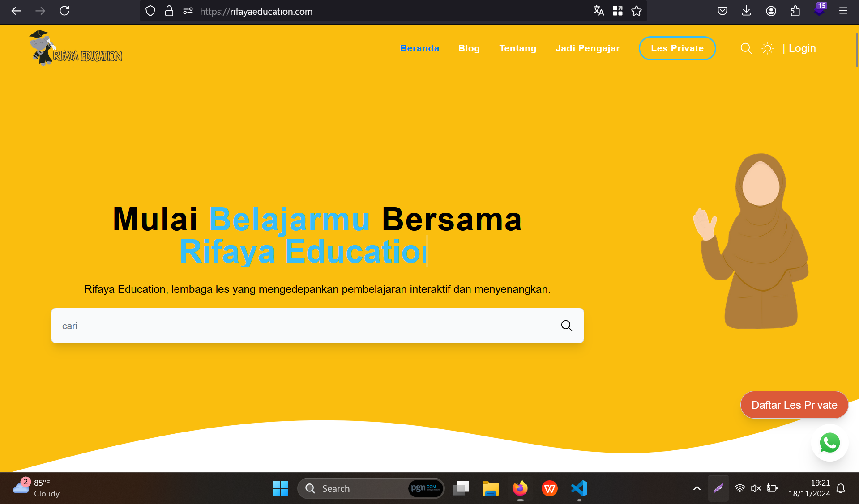Expand the hidden system tray icons chevron
The width and height of the screenshot is (859, 504).
697,488
